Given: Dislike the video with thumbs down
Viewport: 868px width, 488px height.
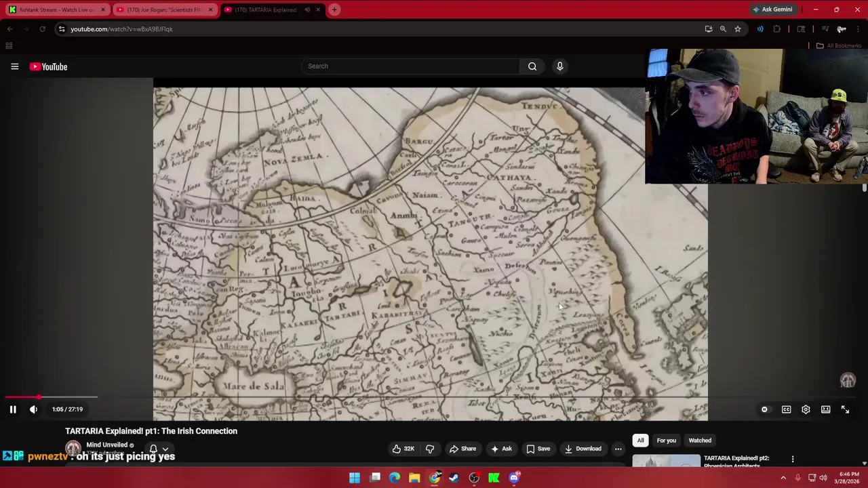Looking at the screenshot, I should [x=430, y=449].
